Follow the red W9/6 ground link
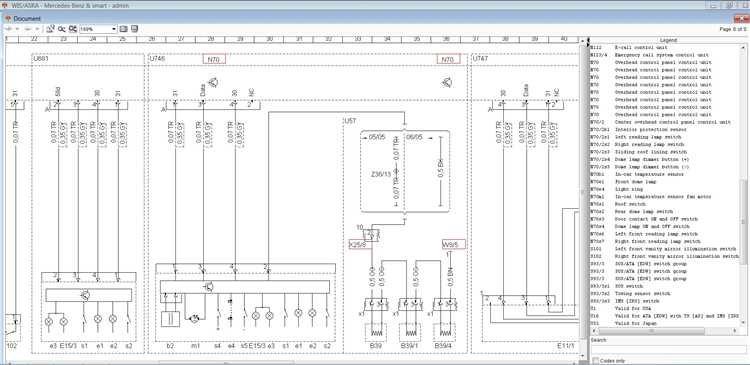Image resolution: width=750 pixels, height=365 pixels. tap(453, 244)
